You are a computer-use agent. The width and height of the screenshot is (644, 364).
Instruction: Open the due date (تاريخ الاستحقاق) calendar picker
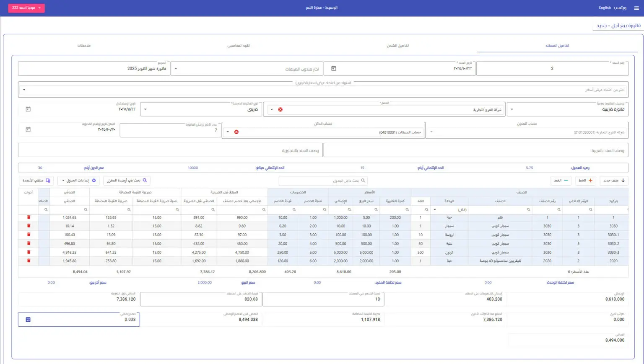click(28, 109)
